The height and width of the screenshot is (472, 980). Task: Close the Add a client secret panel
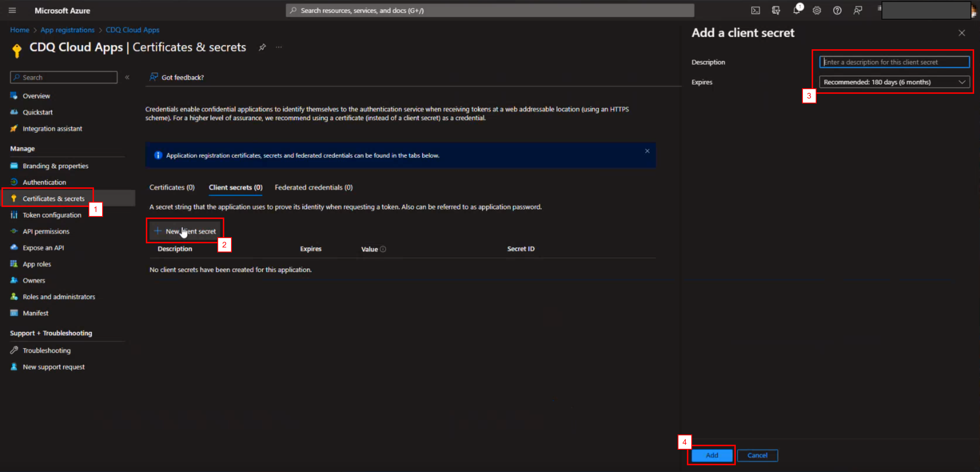[961, 33]
